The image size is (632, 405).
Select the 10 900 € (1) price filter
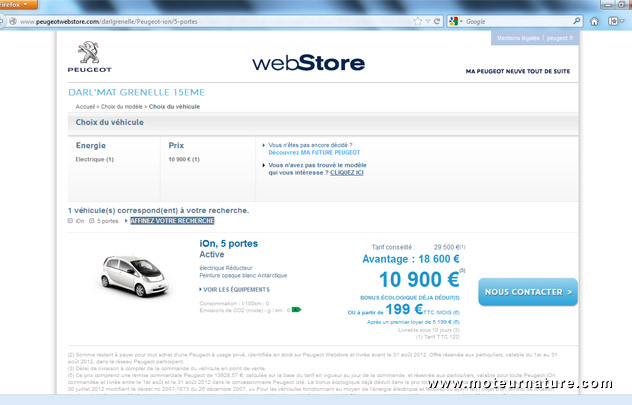(184, 160)
